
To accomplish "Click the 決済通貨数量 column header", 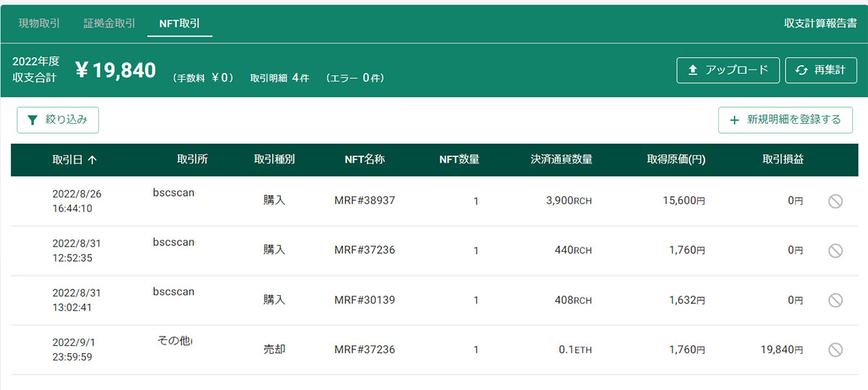I will 561,160.
